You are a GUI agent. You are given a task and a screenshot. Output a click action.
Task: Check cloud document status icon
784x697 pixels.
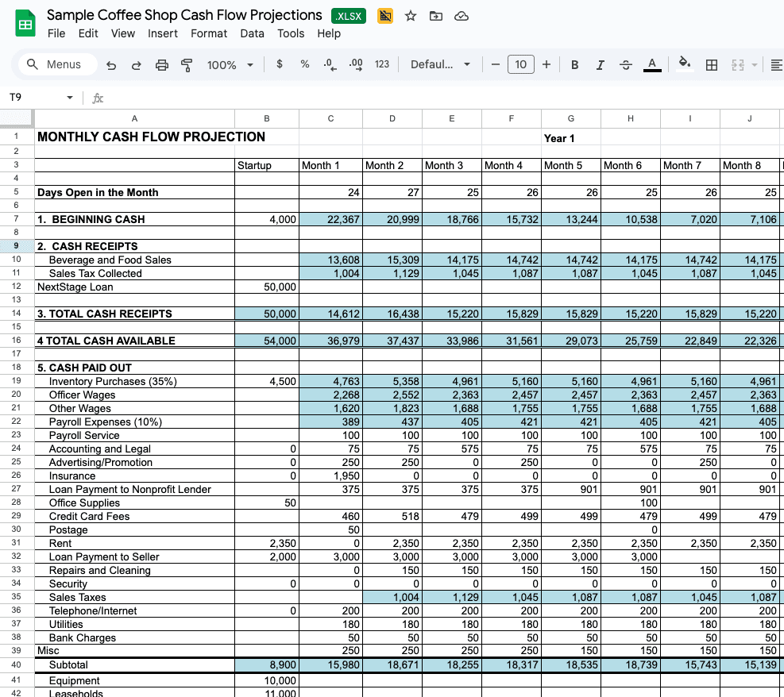click(x=461, y=16)
